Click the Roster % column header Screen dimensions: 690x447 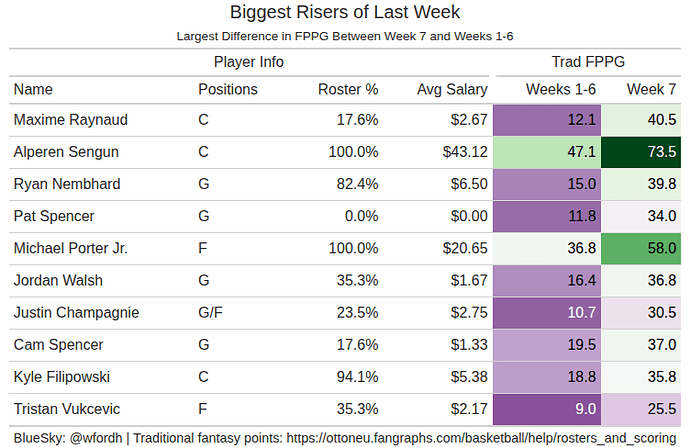(348, 89)
